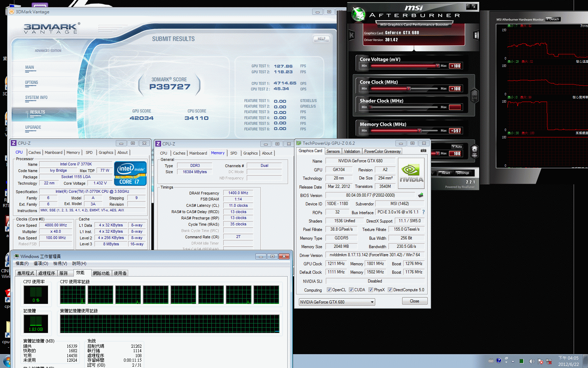Toggle the CUDA checkbox in GPU-Z

(x=351, y=290)
